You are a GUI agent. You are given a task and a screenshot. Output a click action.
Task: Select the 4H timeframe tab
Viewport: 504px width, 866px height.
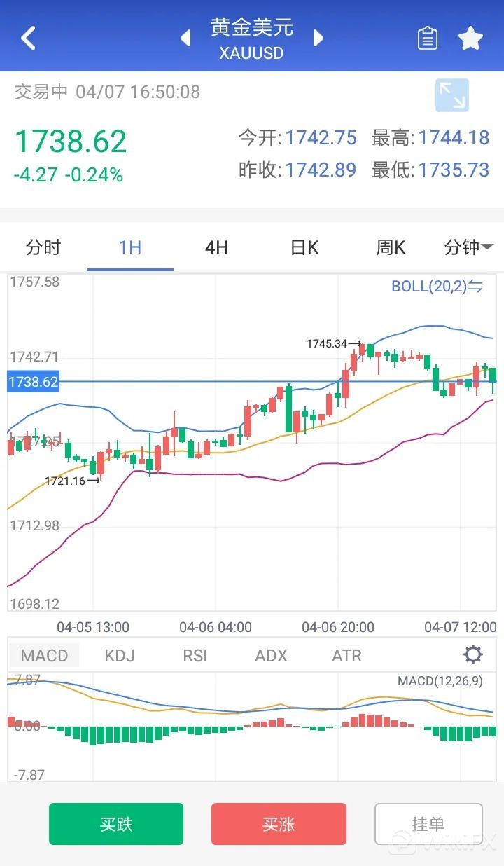tap(216, 247)
